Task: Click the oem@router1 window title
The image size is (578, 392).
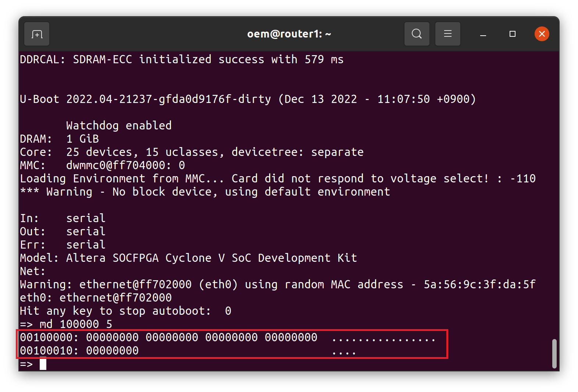Action: pyautogui.click(x=289, y=34)
